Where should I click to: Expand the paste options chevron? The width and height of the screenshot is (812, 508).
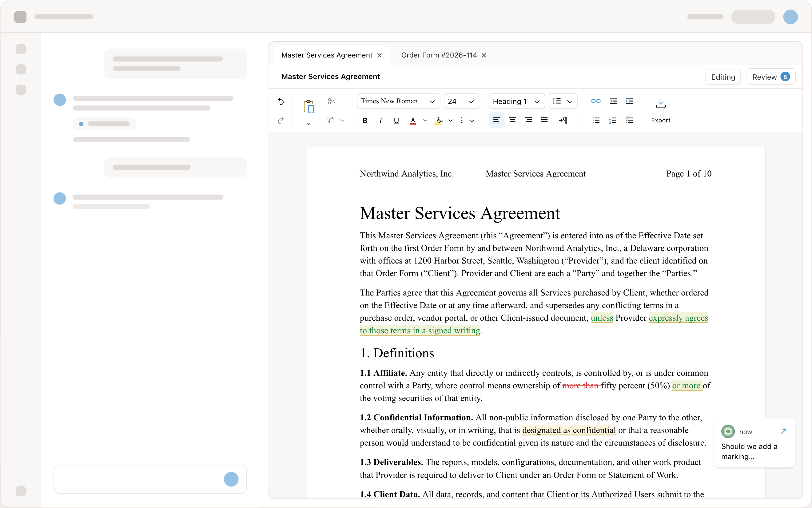308,124
